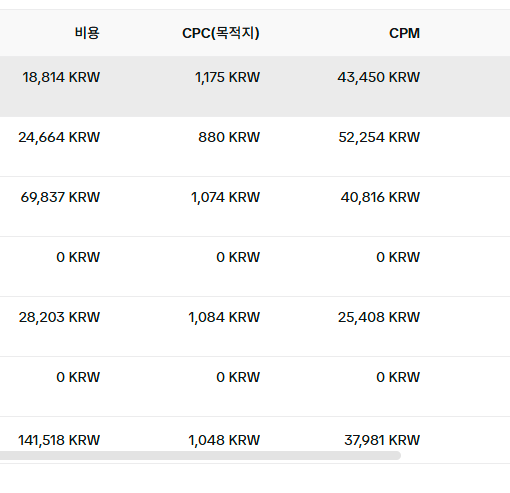Select the total 141,518 KRW cost cell
The image size is (510, 493).
59,440
